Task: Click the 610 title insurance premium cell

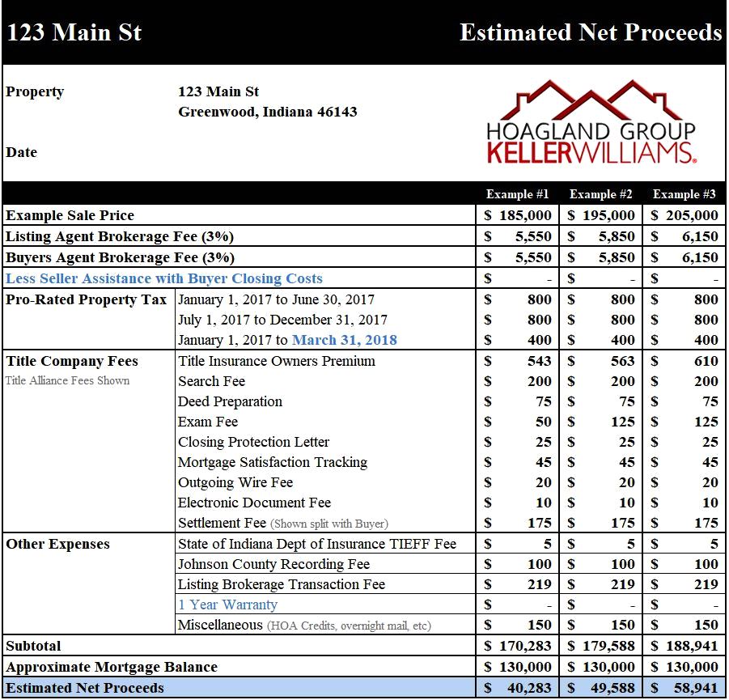Action: click(684, 361)
